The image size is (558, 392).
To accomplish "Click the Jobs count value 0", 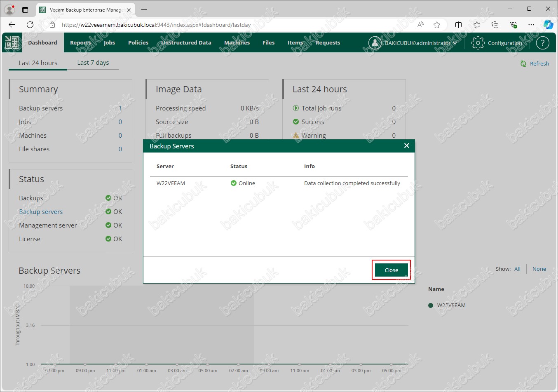I will click(x=120, y=122).
